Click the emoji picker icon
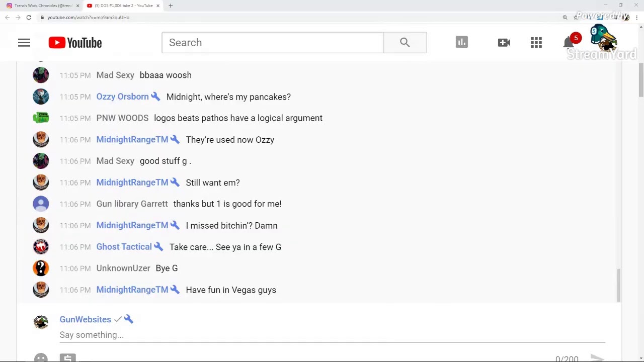The width and height of the screenshot is (644, 362). tap(41, 358)
